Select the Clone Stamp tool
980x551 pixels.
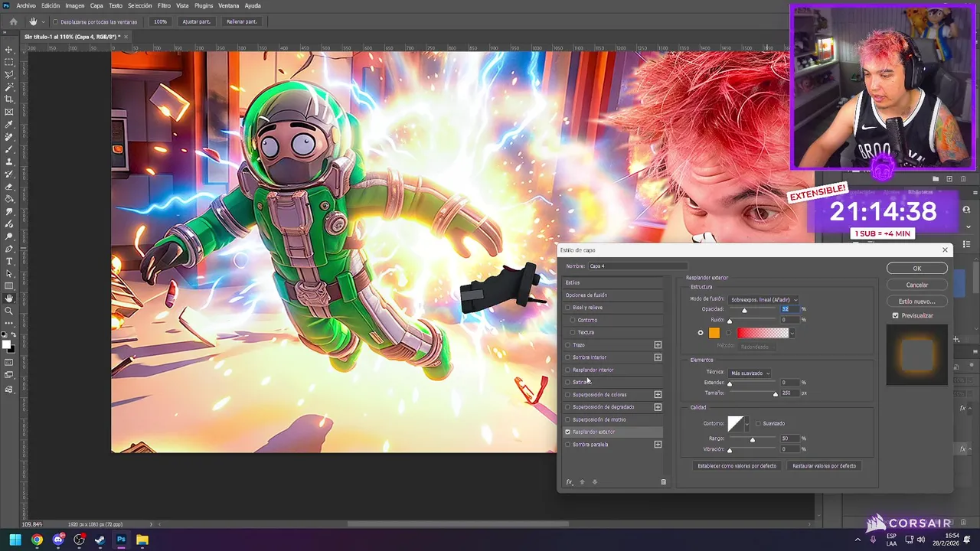[9, 161]
